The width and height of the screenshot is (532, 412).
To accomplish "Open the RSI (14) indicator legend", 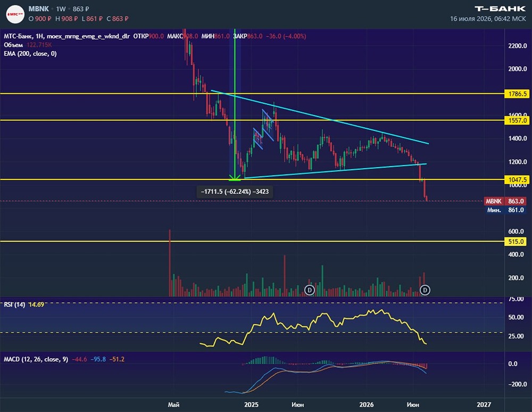I will tap(14, 304).
